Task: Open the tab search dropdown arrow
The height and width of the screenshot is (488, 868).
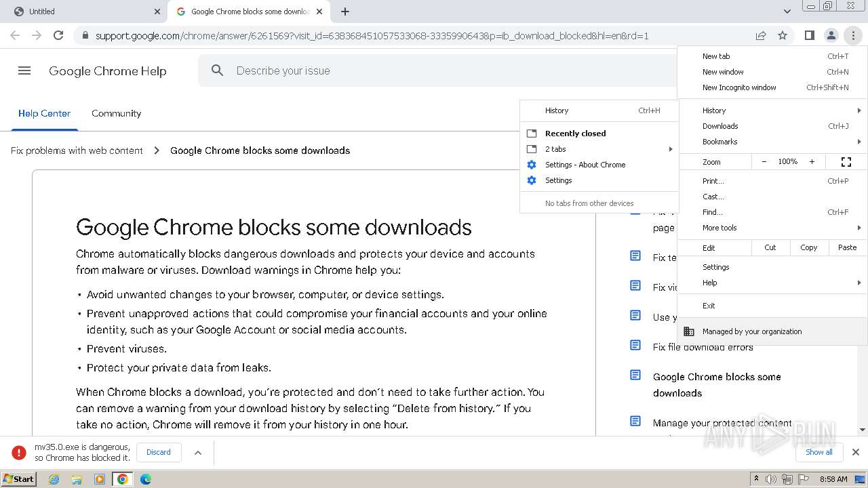Action: pos(787,12)
